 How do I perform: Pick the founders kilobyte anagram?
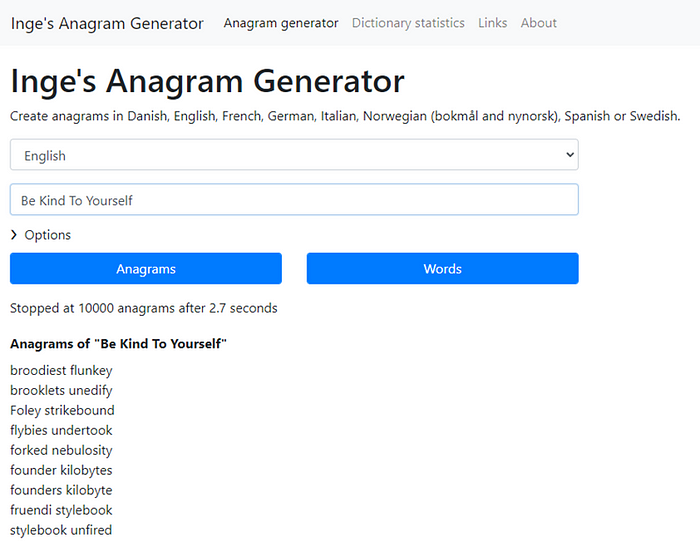[x=61, y=491]
